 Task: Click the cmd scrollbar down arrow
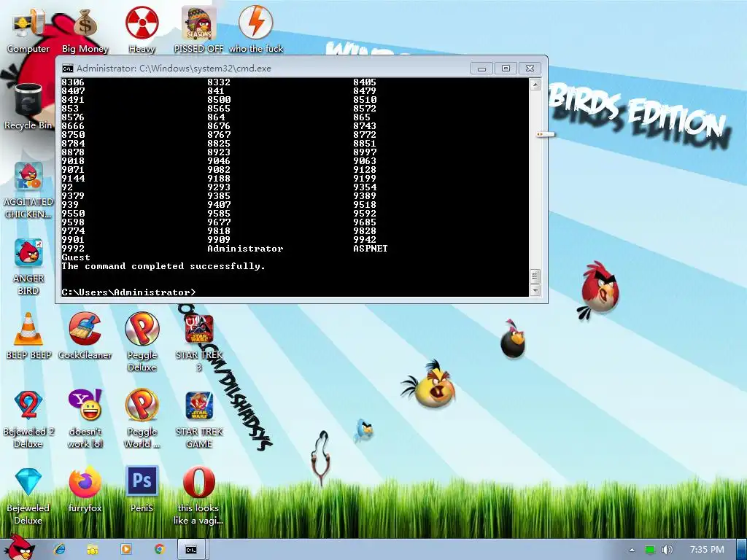[535, 290]
